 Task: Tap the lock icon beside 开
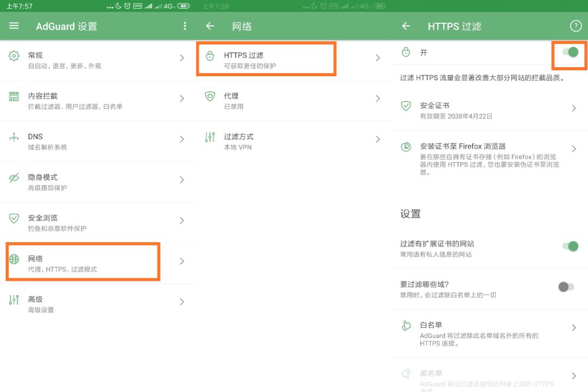(x=406, y=52)
